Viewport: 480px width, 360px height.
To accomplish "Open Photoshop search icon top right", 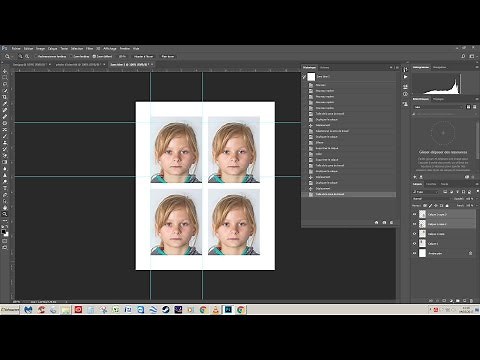I will tap(463, 56).
